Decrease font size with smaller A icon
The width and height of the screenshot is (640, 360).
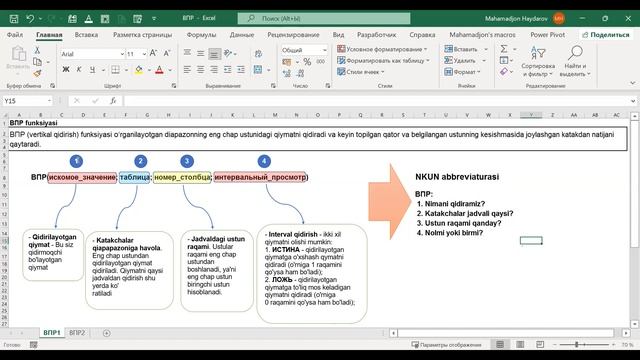[x=167, y=53]
